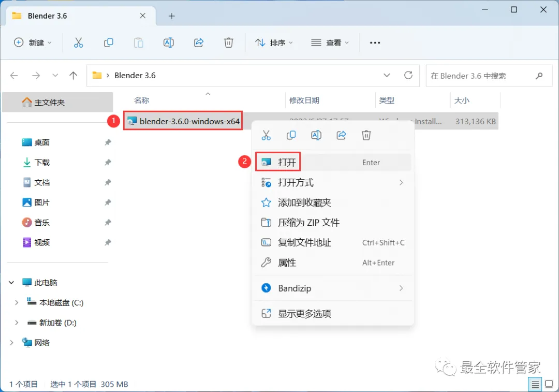Open a new tab with the plus button
Image resolution: width=559 pixels, height=392 pixels.
coord(171,16)
